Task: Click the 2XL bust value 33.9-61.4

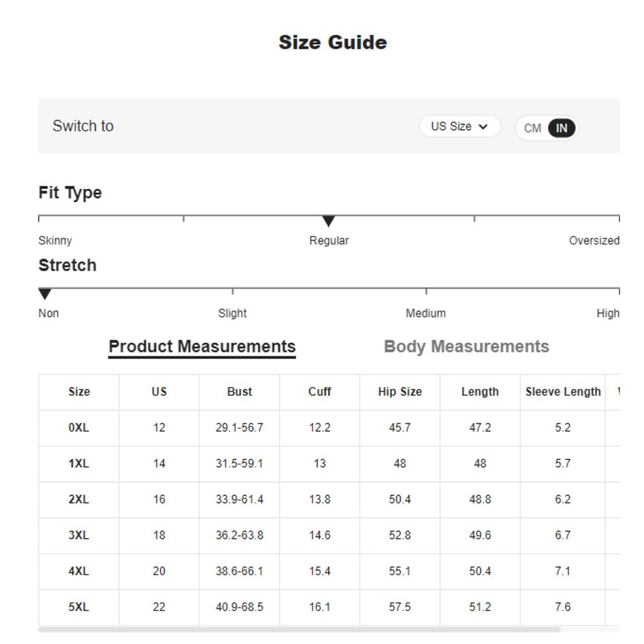Action: 240,500
